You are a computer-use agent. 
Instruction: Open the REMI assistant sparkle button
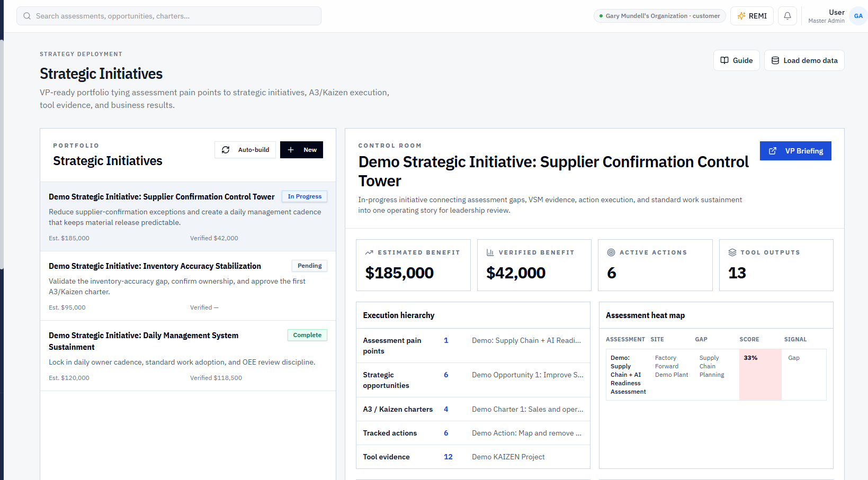[752, 16]
